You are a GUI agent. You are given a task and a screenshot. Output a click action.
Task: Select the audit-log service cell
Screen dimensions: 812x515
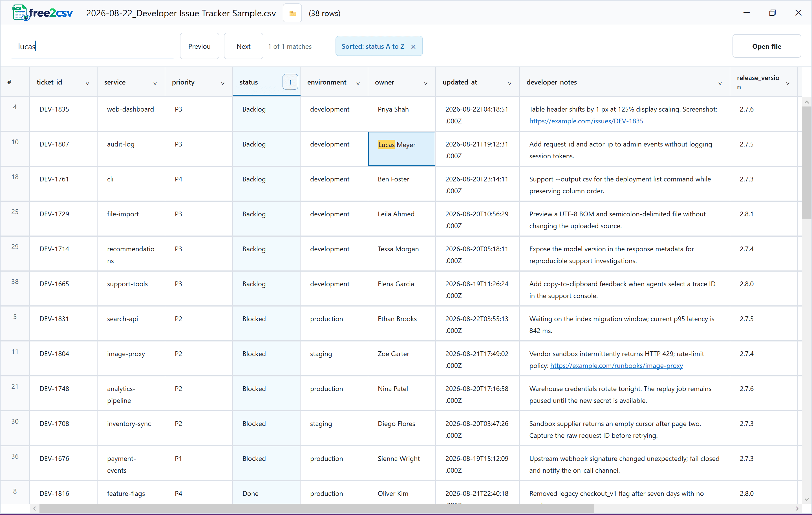131,149
